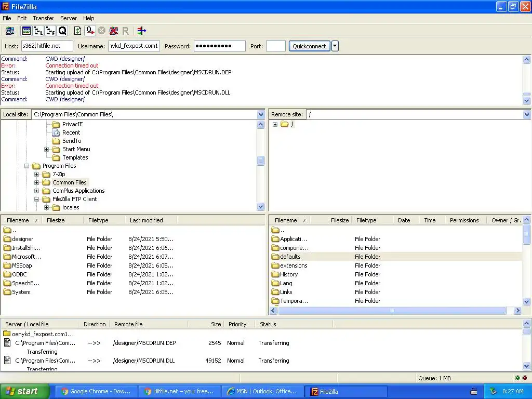Click the Password input field

point(220,46)
